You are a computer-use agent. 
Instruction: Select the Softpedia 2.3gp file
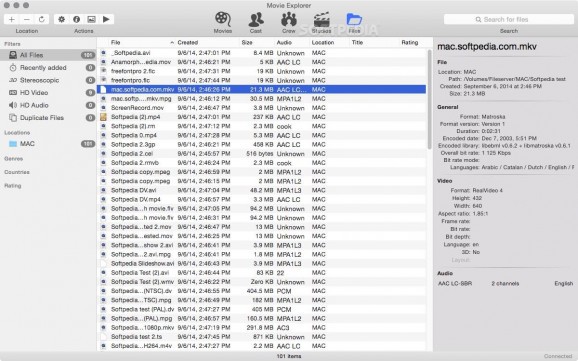tap(261, 144)
